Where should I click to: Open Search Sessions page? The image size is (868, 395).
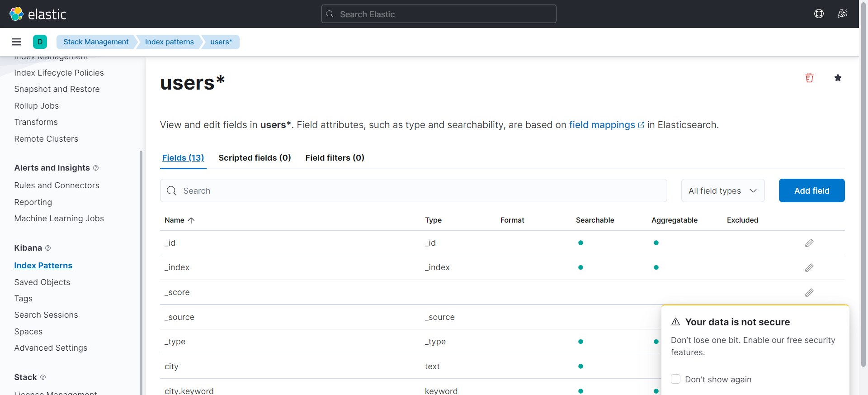click(x=46, y=315)
